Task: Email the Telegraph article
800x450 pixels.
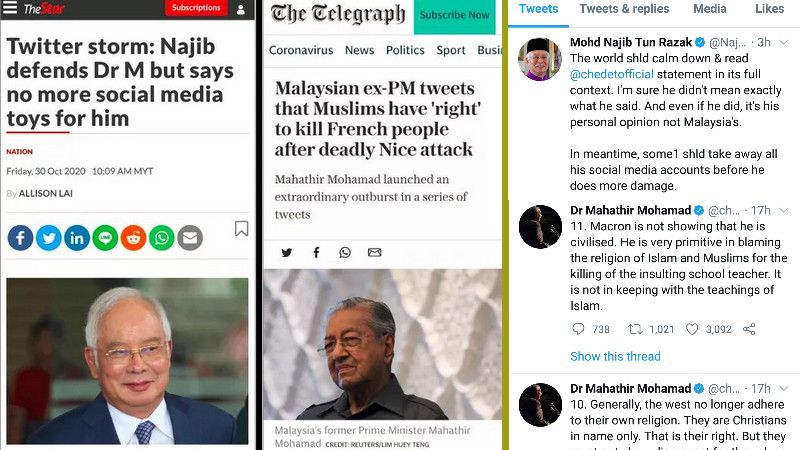Action: click(374, 253)
